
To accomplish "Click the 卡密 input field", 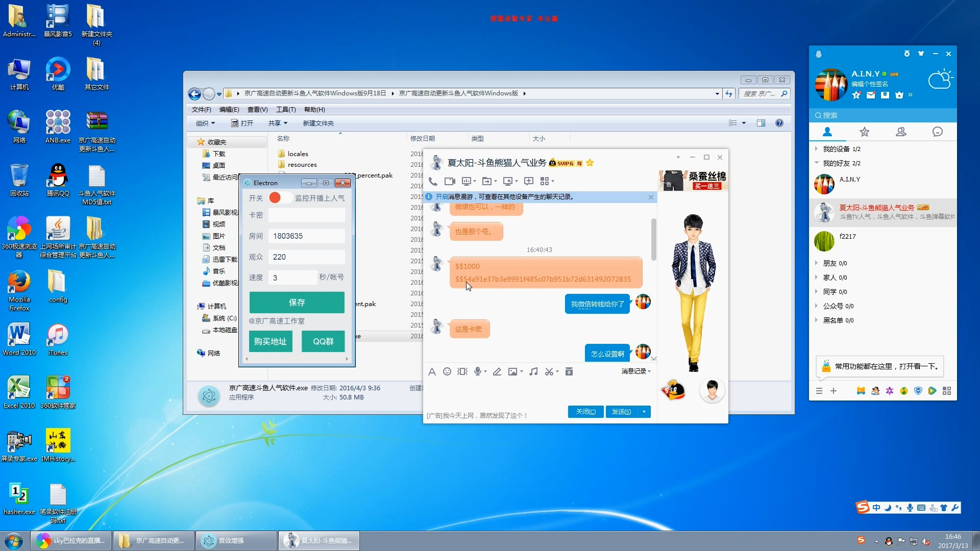I will [307, 215].
